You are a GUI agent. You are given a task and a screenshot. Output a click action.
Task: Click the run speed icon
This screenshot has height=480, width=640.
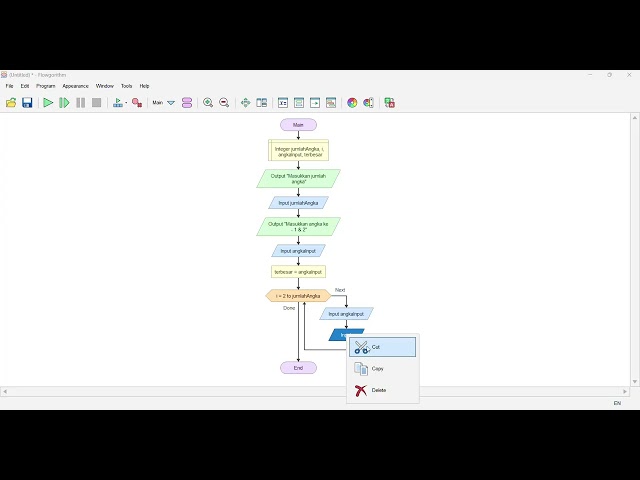click(x=118, y=102)
